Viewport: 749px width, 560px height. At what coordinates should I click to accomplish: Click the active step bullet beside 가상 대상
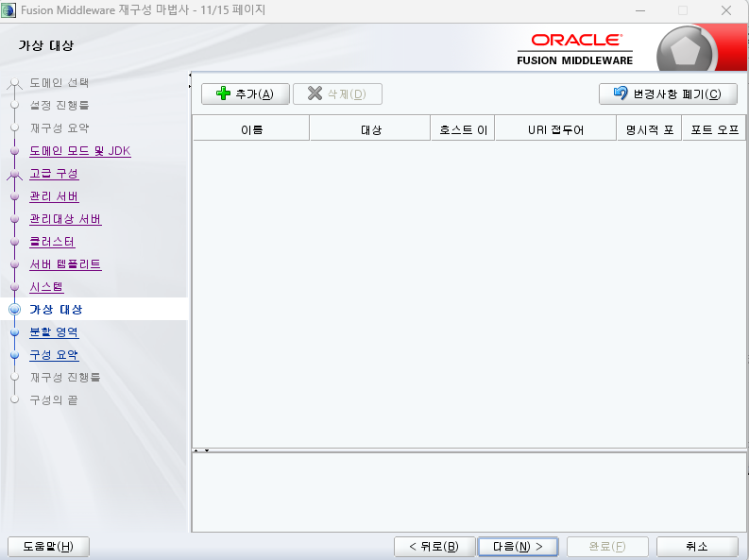tap(15, 310)
